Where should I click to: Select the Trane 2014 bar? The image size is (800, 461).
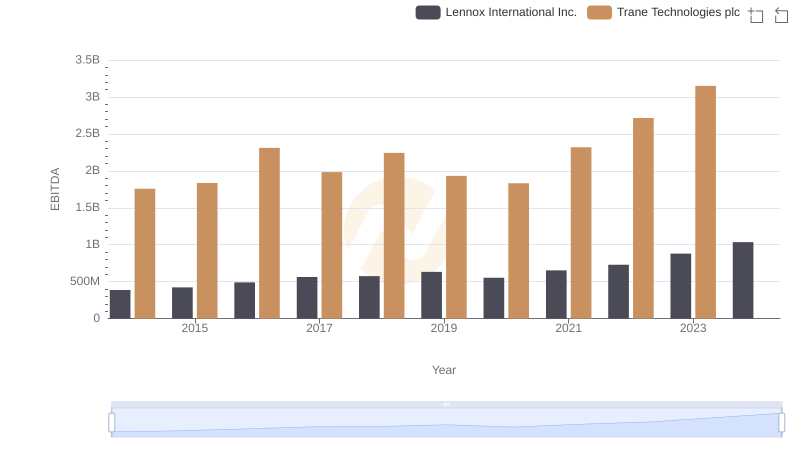[145, 254]
